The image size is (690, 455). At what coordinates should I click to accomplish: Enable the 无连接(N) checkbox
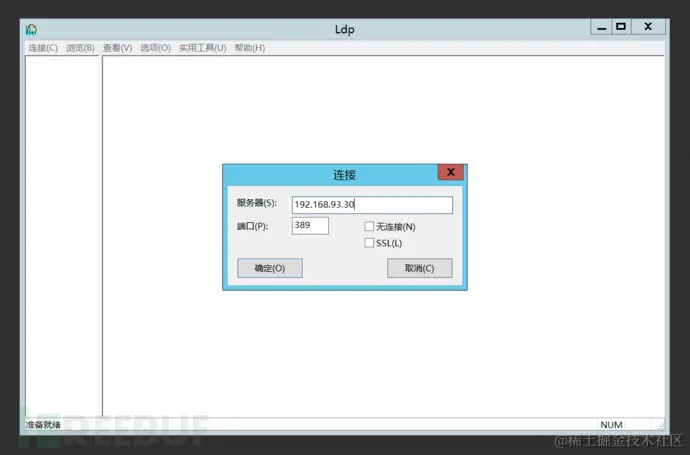tap(369, 226)
